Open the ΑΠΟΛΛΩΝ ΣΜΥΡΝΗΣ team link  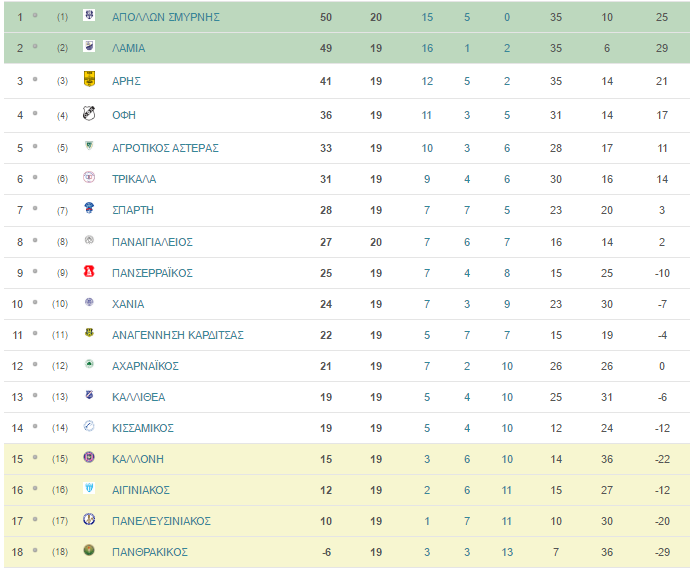[x=166, y=17]
